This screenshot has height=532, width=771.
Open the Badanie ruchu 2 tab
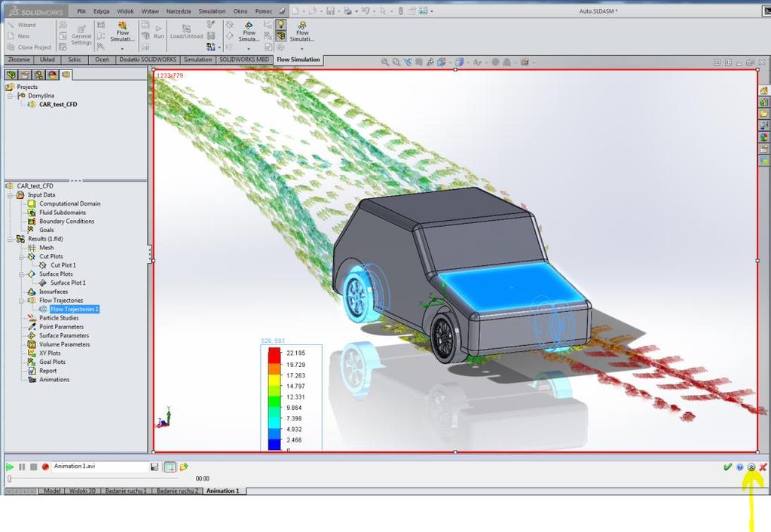[x=177, y=491]
